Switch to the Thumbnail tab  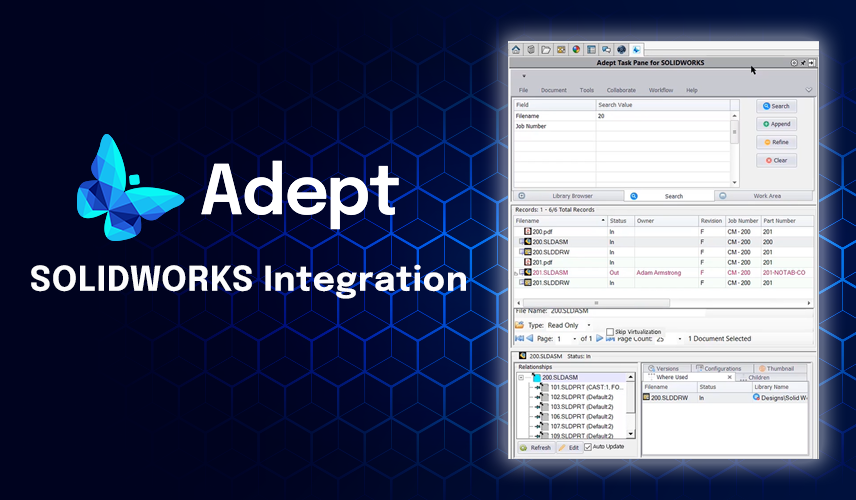click(x=780, y=368)
